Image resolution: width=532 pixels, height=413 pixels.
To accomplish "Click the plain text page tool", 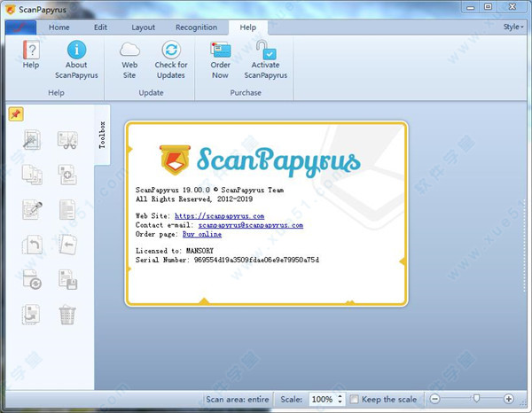I will [x=67, y=209].
